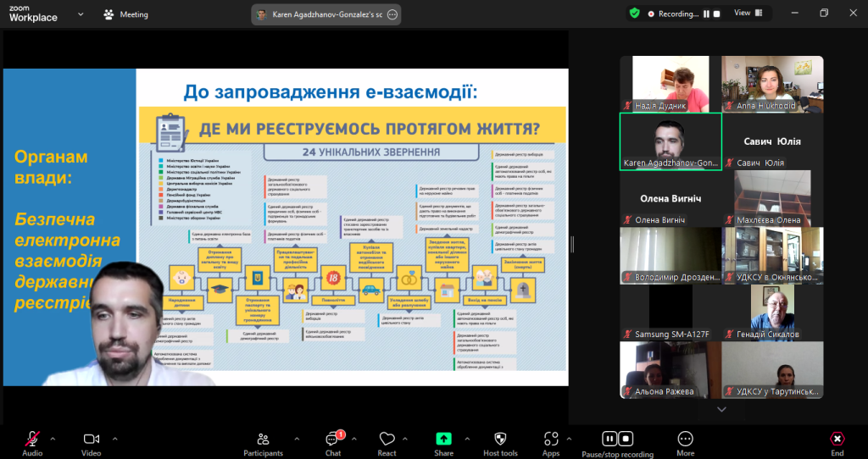The image size is (868, 459).
Task: Unmute the microphone with Audio button
Action: (x=32, y=439)
